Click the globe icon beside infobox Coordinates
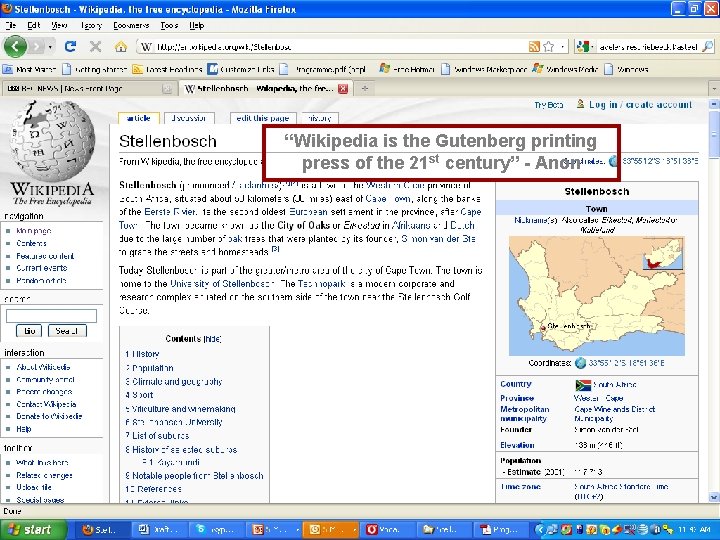The width and height of the screenshot is (720, 540). tap(580, 363)
